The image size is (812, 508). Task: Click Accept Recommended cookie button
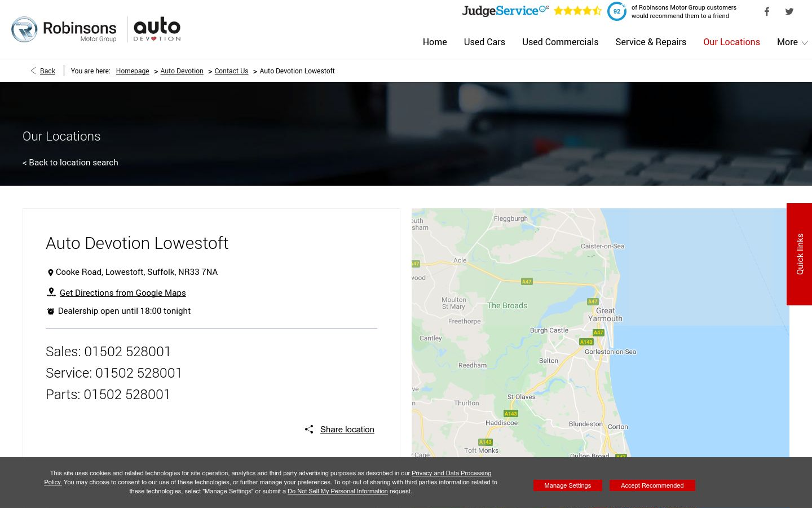pos(652,485)
